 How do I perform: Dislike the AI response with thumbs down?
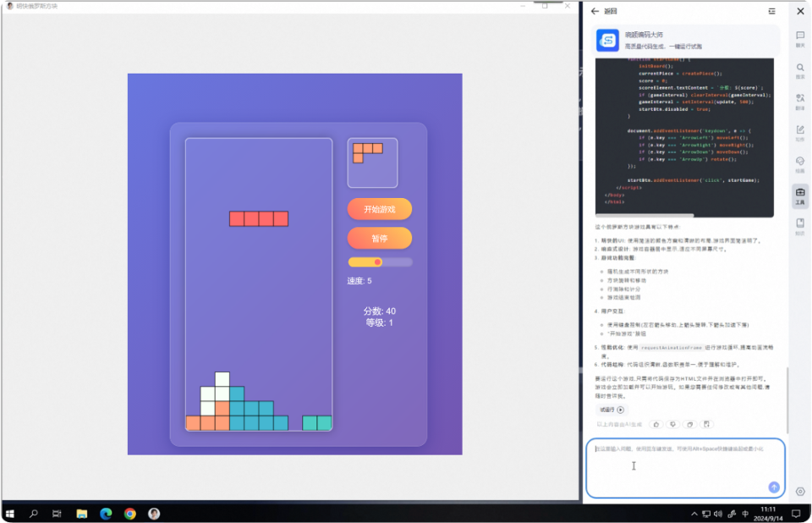pyautogui.click(x=672, y=425)
